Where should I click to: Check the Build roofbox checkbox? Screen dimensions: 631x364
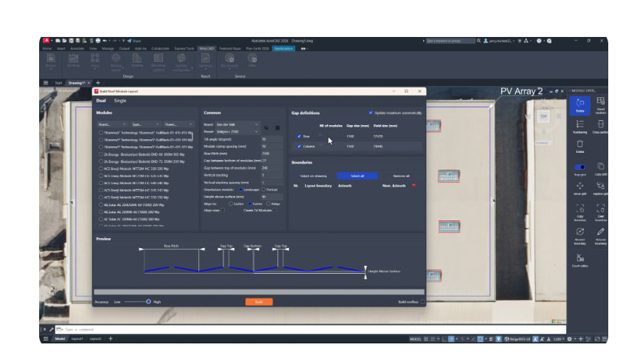pyautogui.click(x=423, y=302)
